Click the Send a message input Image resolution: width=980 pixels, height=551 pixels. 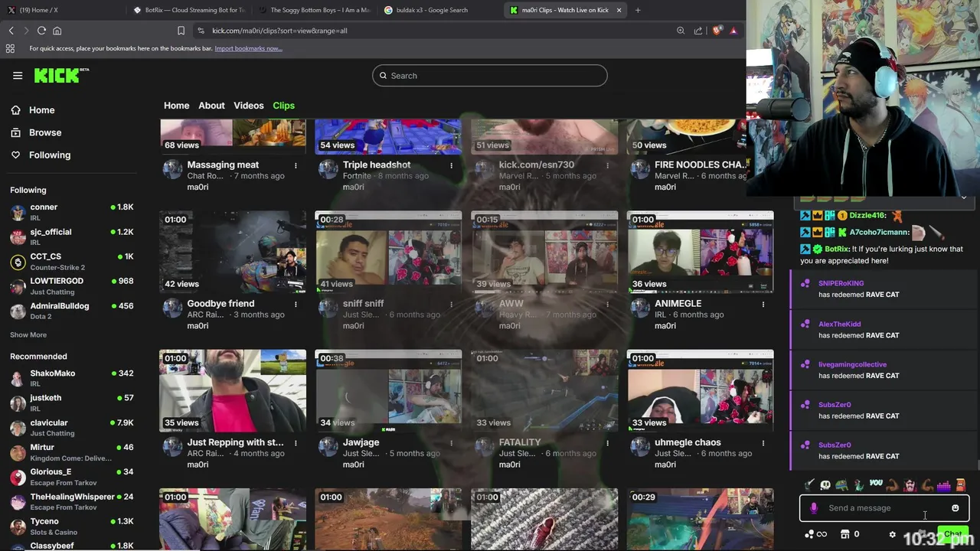[x=884, y=508]
